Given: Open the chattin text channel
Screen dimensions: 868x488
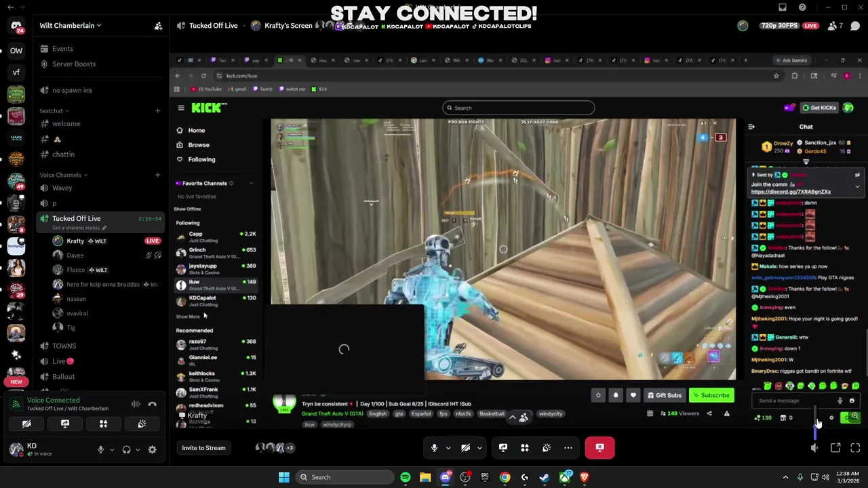Looking at the screenshot, I should coord(63,155).
